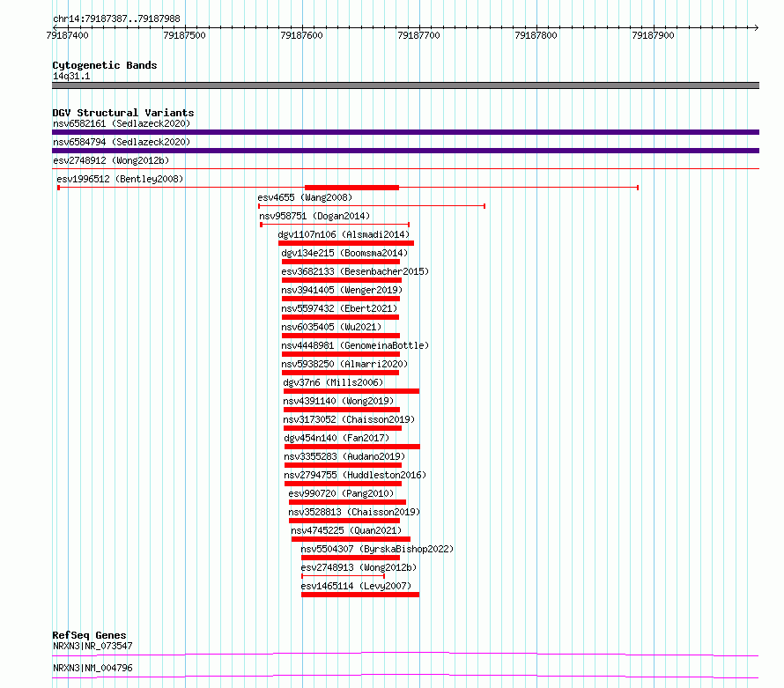
Task: Open esv4655 (Wang2008) variant label
Action: [x=305, y=197]
